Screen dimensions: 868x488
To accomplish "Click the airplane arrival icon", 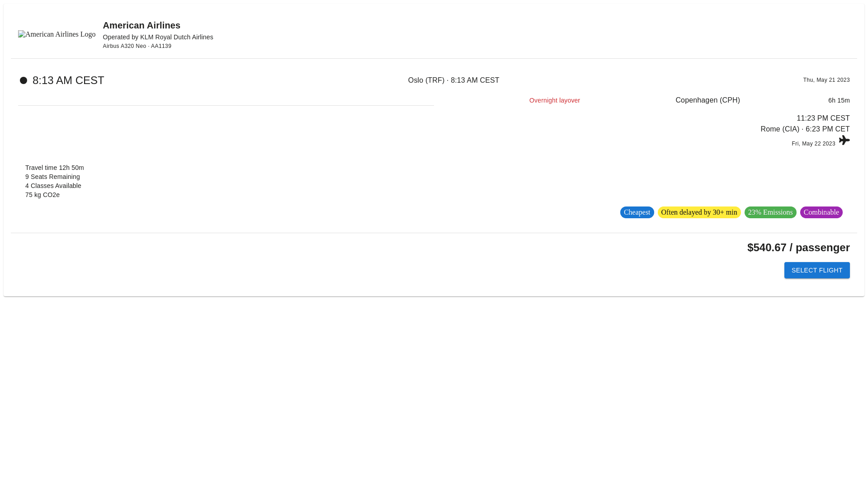I will pyautogui.click(x=844, y=140).
